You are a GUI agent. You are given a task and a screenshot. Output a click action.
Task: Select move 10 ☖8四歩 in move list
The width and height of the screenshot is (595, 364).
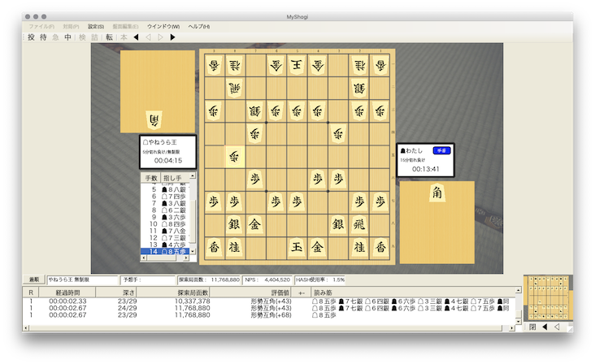[x=165, y=224]
